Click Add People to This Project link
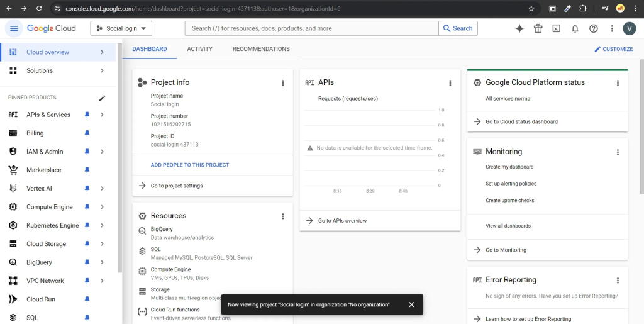This screenshot has height=324, width=644. pos(190,165)
